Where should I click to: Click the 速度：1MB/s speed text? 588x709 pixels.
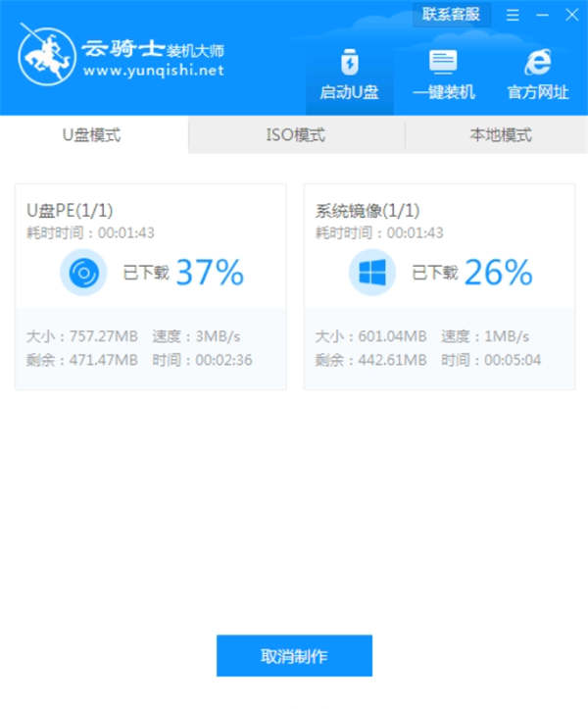coord(485,336)
